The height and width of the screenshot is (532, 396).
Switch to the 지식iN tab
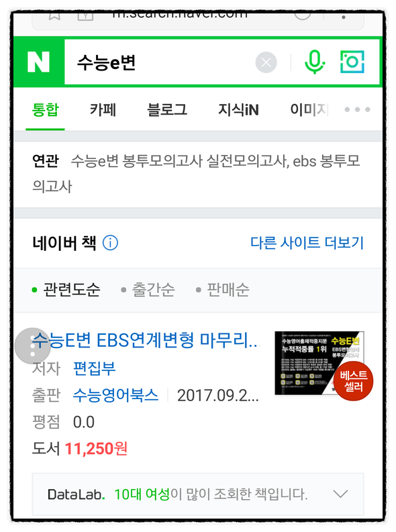coord(238,110)
